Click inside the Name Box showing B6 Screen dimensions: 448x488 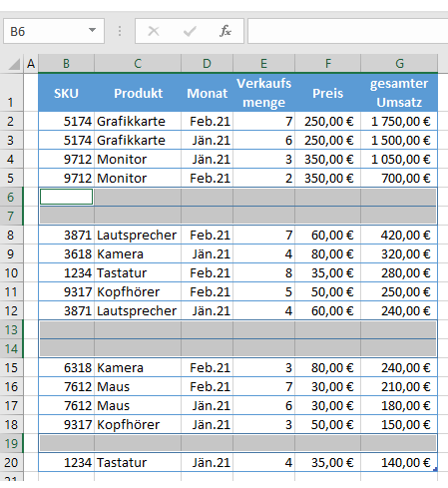tap(47, 31)
